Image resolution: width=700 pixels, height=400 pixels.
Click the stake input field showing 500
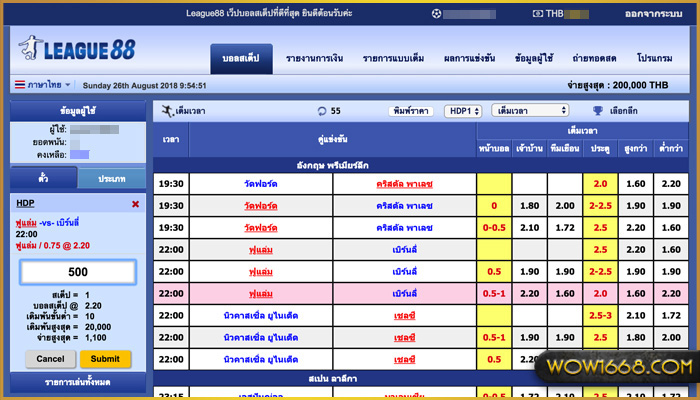[x=78, y=272]
